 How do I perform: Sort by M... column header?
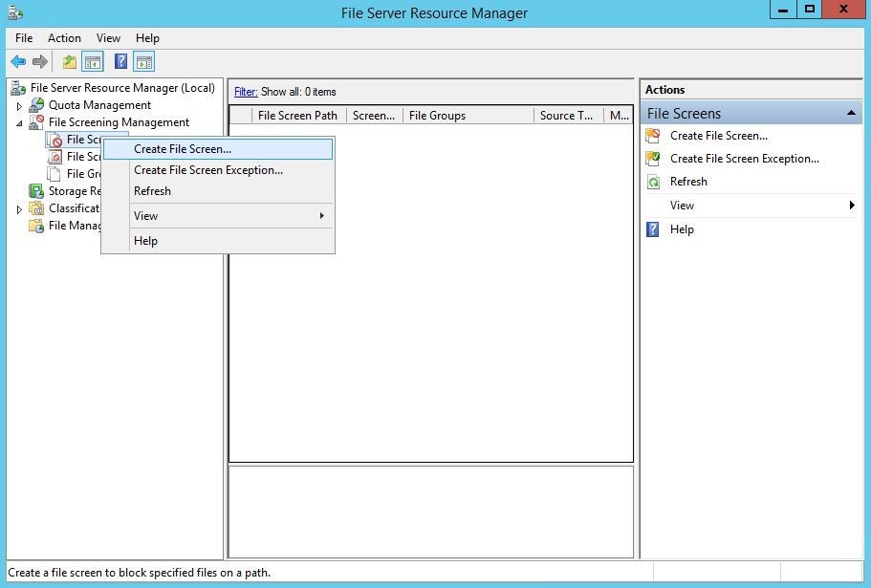[619, 116]
